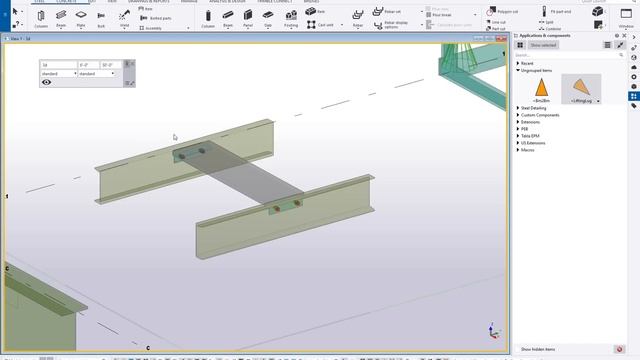Screen dimensions: 640x360
Task: Switch catalog to list view
Action: click(607, 45)
